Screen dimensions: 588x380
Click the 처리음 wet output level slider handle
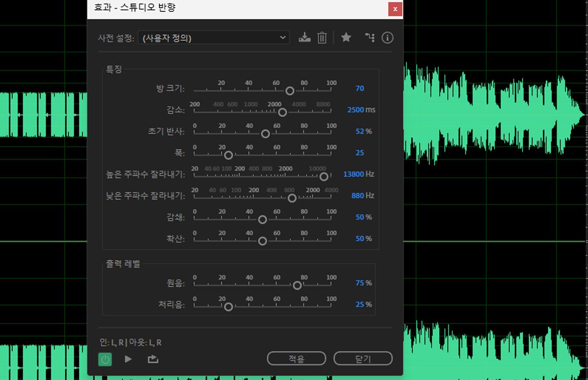[228, 307]
